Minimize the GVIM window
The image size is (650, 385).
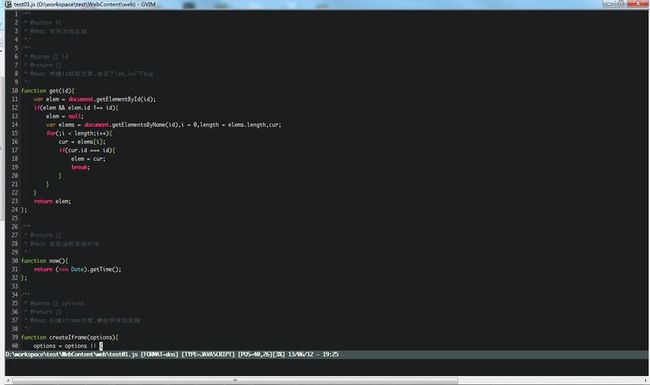pos(609,3)
